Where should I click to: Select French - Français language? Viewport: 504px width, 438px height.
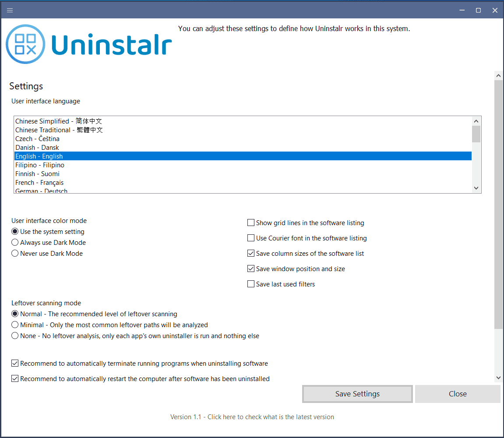tap(243, 182)
